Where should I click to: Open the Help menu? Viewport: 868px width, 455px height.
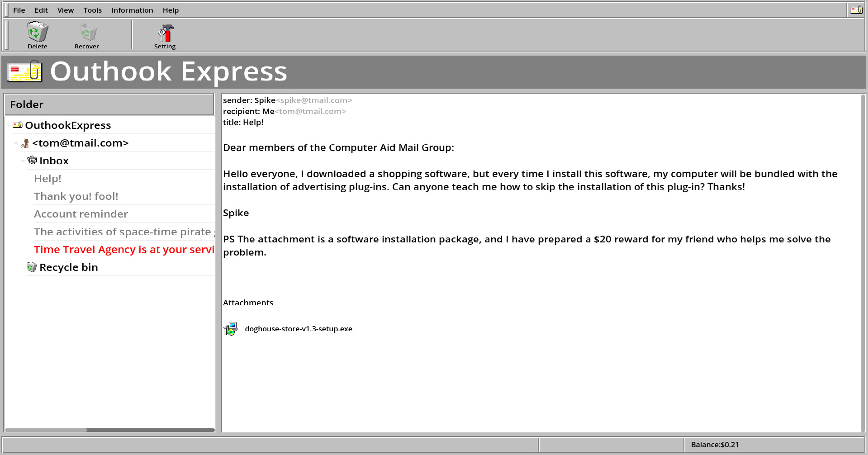tap(171, 9)
